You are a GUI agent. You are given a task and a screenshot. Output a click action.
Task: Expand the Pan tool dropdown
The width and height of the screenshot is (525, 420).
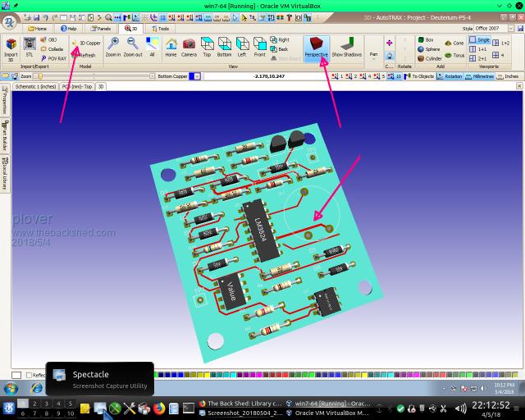coord(373,55)
